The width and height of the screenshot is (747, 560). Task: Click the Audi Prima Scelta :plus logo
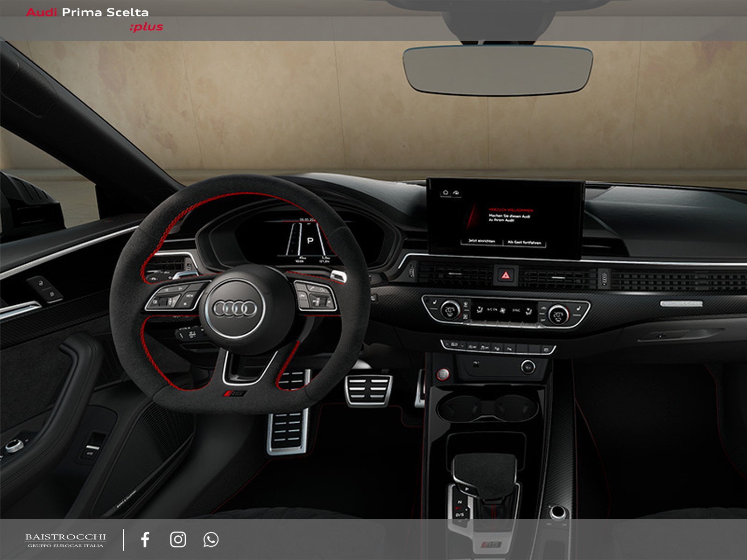pos(94,20)
